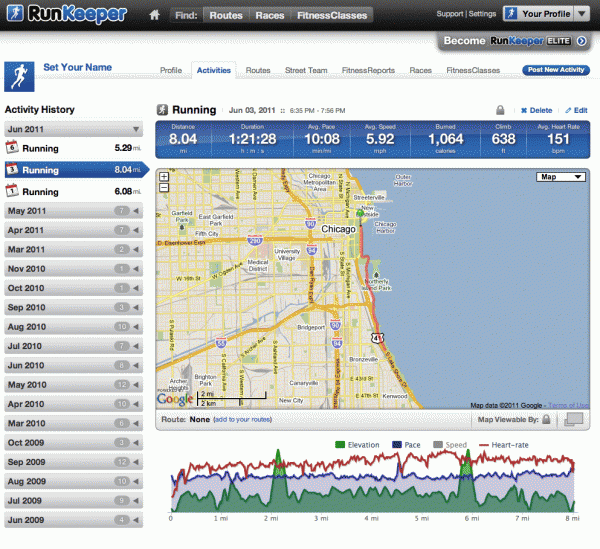Expand the Jun 2009 activity list
Screen dimensions: 600x549
[x=73, y=520]
